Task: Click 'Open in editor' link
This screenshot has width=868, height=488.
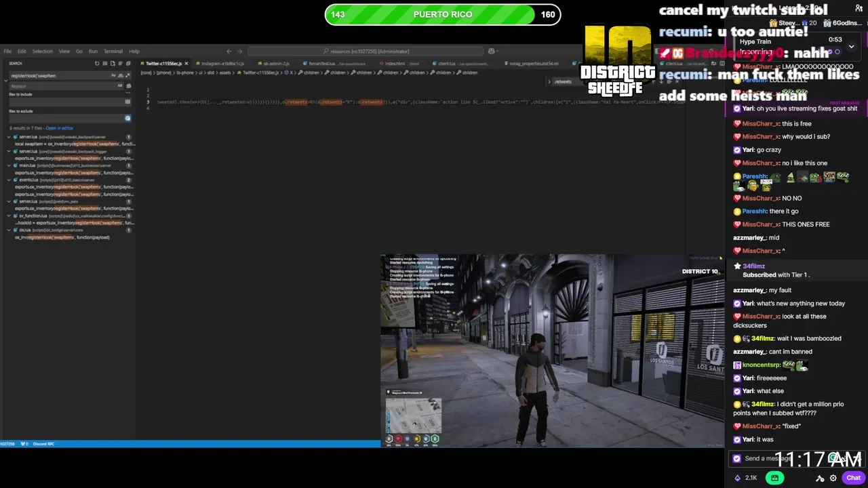Action: coord(60,128)
